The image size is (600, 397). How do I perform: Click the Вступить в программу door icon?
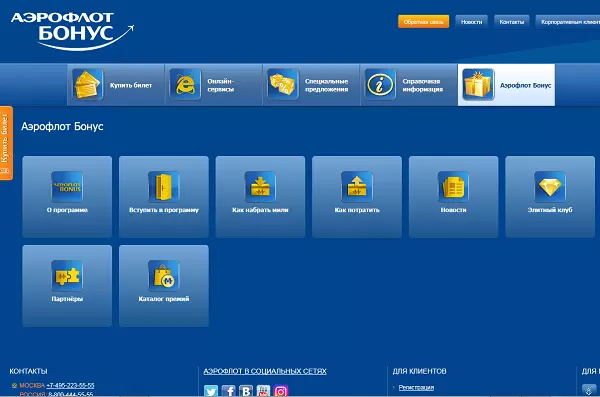[163, 187]
